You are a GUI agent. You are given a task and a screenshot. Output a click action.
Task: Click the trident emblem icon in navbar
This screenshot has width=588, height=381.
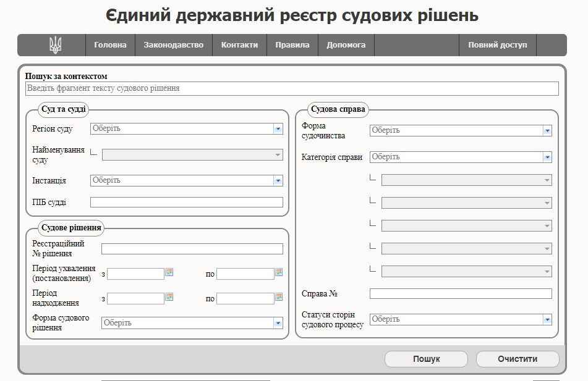coord(56,45)
